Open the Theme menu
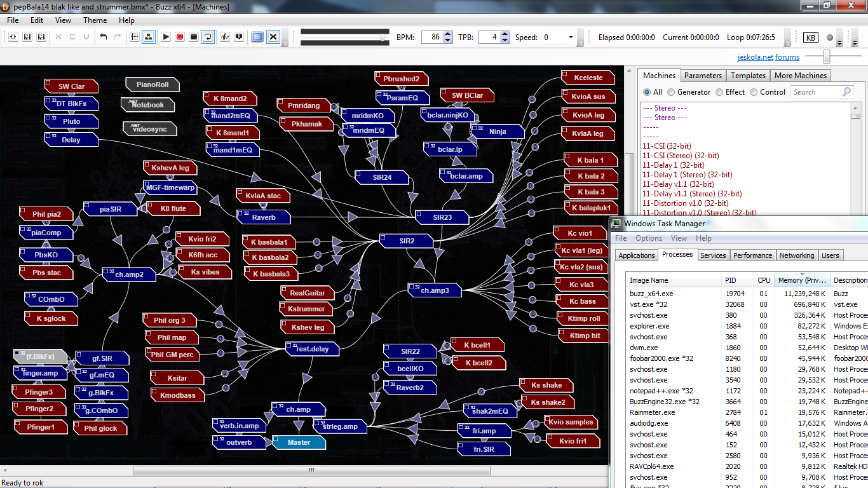Screen dimensions: 868x488 click(x=95, y=20)
